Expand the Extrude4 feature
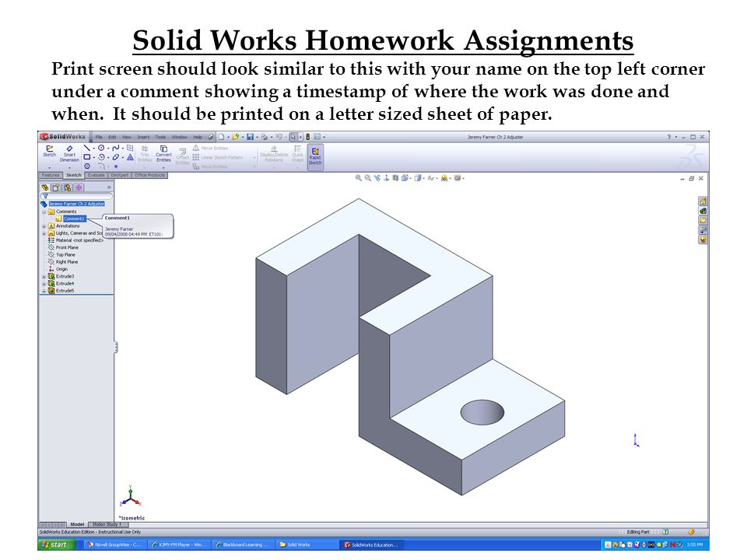The width and height of the screenshot is (747, 560). pyautogui.click(x=44, y=283)
